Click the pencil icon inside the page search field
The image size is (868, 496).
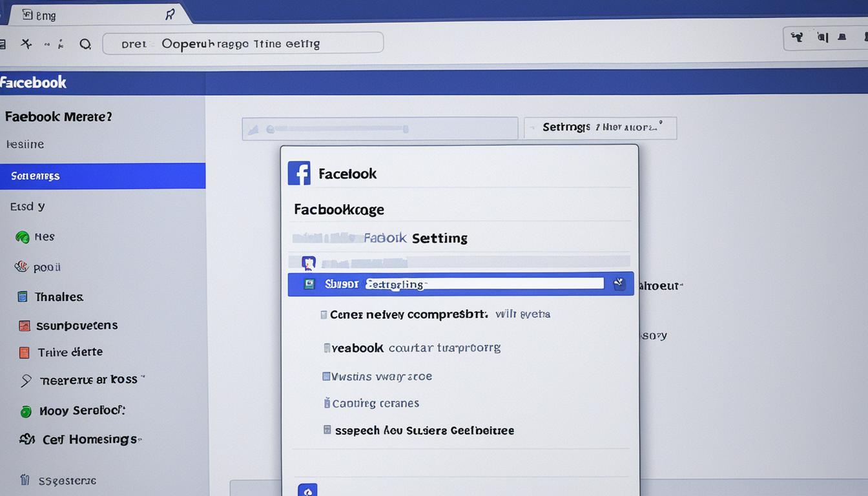click(254, 129)
